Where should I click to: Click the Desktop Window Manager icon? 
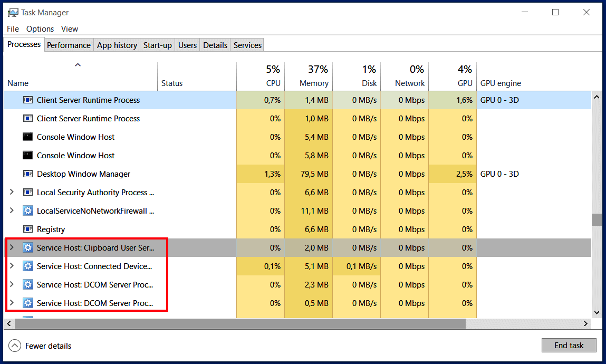pyautogui.click(x=27, y=174)
